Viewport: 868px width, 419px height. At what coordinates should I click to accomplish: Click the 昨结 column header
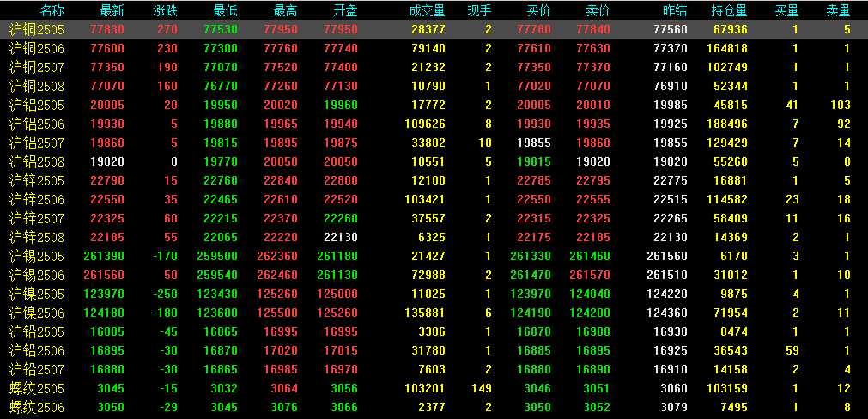pos(675,10)
